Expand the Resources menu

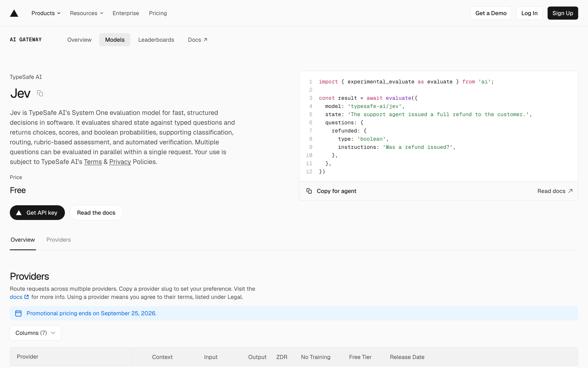(87, 13)
